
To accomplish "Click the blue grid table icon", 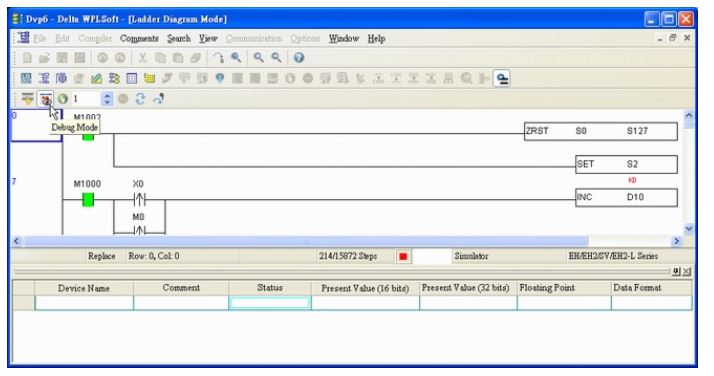I will tap(132, 78).
